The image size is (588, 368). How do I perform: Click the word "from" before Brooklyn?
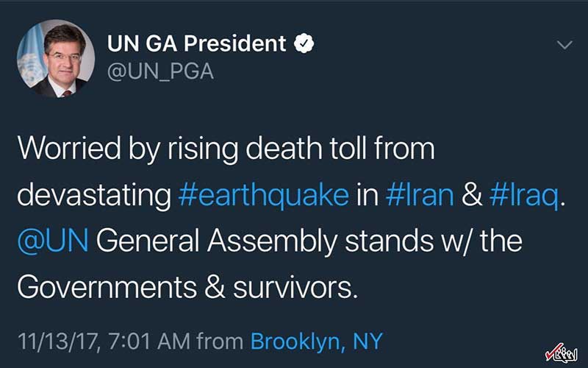(221, 340)
